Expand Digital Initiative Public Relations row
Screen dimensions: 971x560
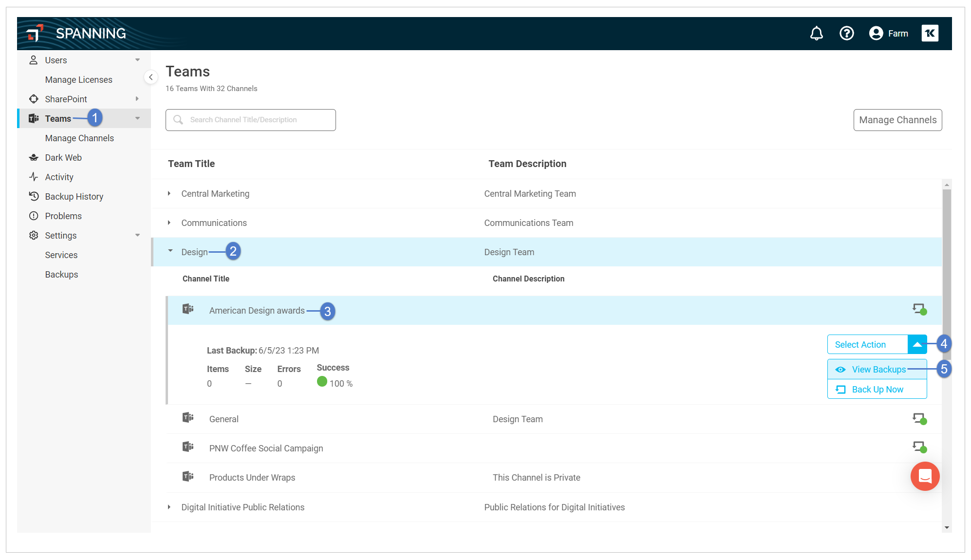point(169,507)
